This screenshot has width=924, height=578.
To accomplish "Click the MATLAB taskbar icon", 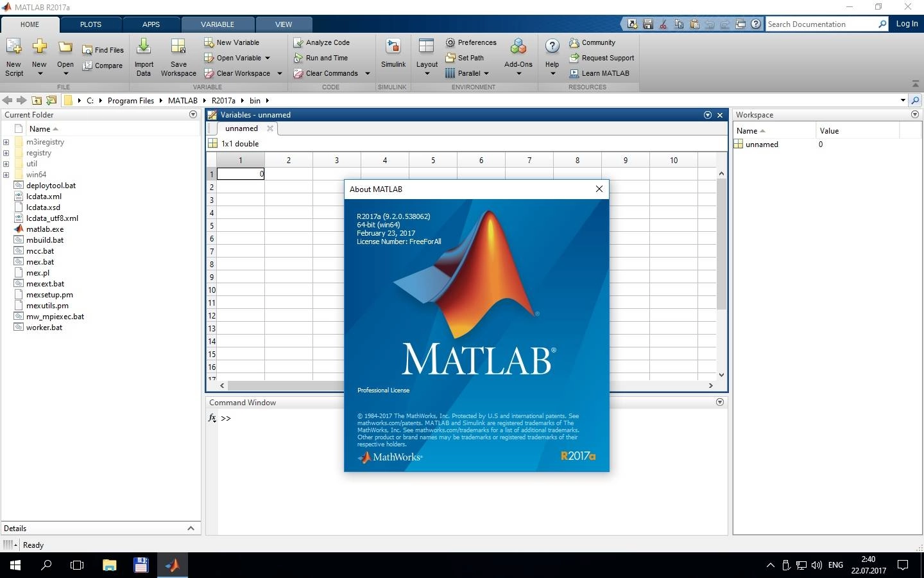I will point(172,565).
